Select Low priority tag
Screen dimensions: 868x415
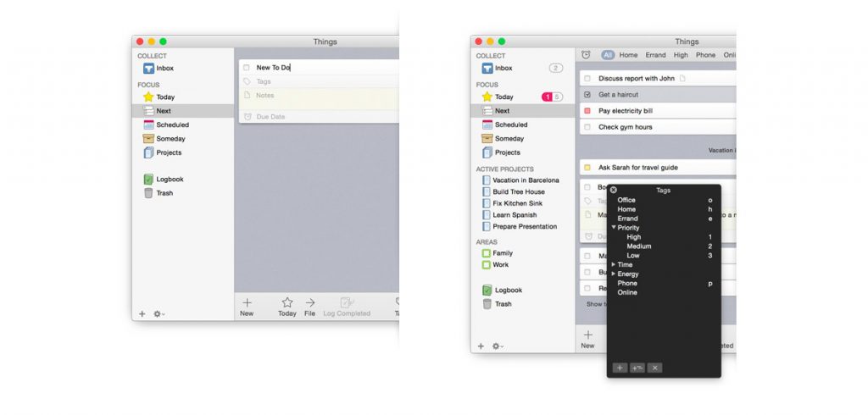pos(632,256)
